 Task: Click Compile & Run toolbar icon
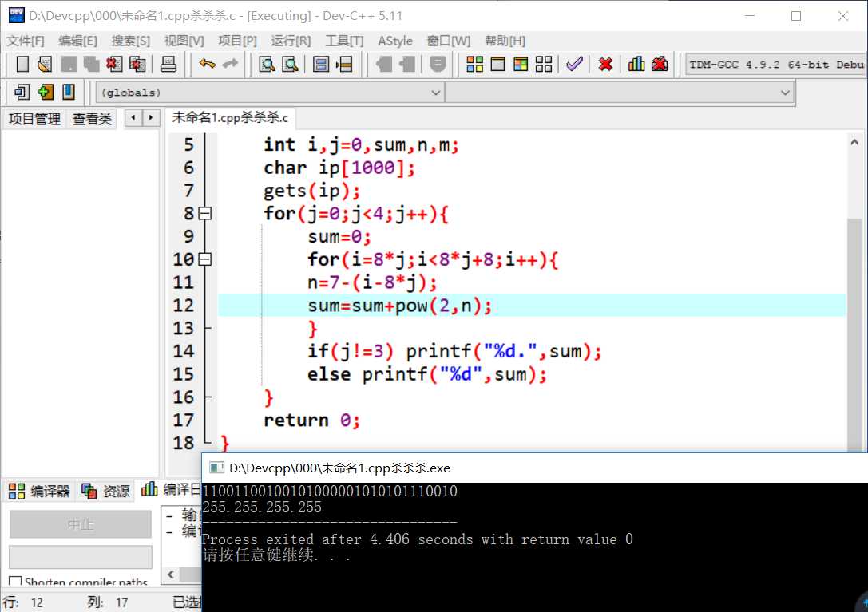coord(521,64)
